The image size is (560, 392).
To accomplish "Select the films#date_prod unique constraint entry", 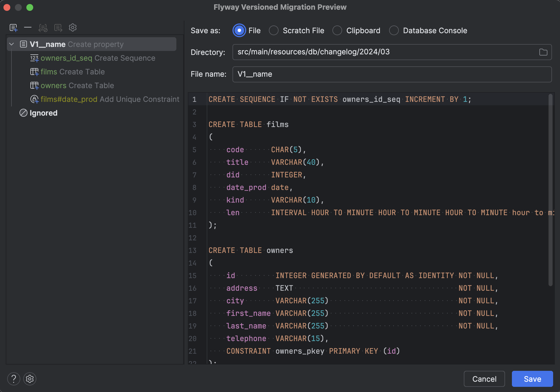I will tap(110, 99).
